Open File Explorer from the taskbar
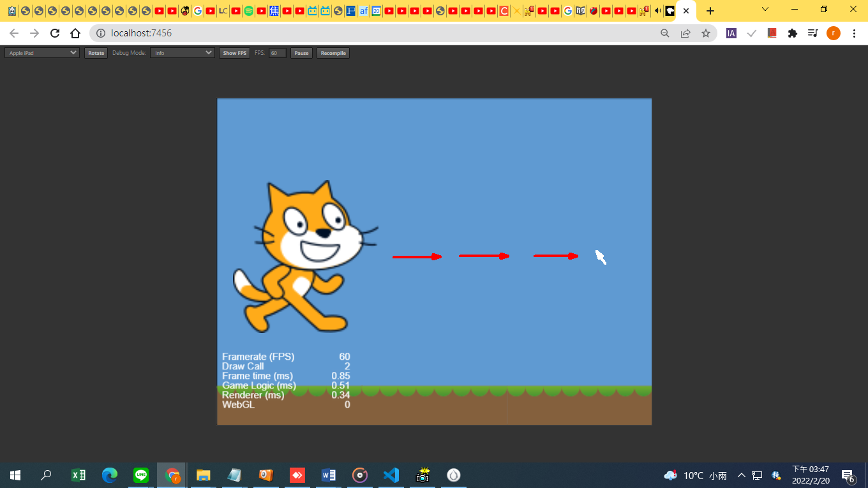 203,475
